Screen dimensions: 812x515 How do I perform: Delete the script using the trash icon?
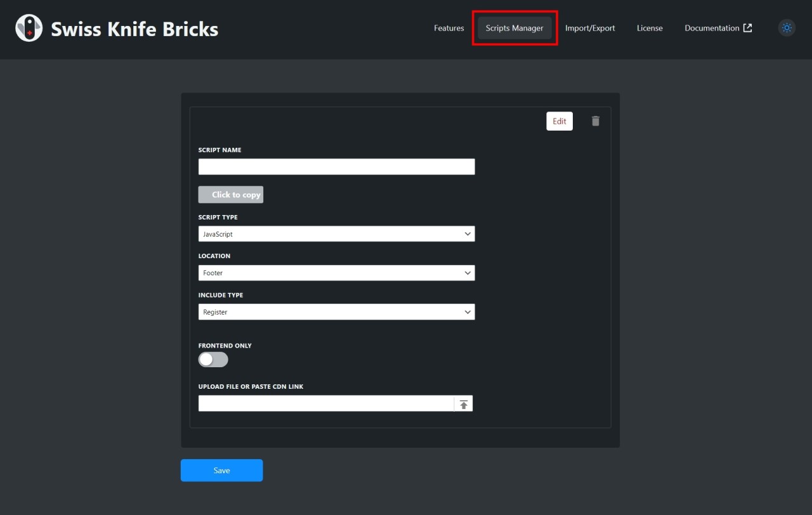click(x=596, y=121)
